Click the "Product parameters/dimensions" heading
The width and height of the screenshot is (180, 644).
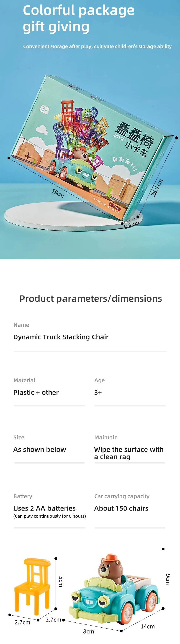click(x=90, y=298)
